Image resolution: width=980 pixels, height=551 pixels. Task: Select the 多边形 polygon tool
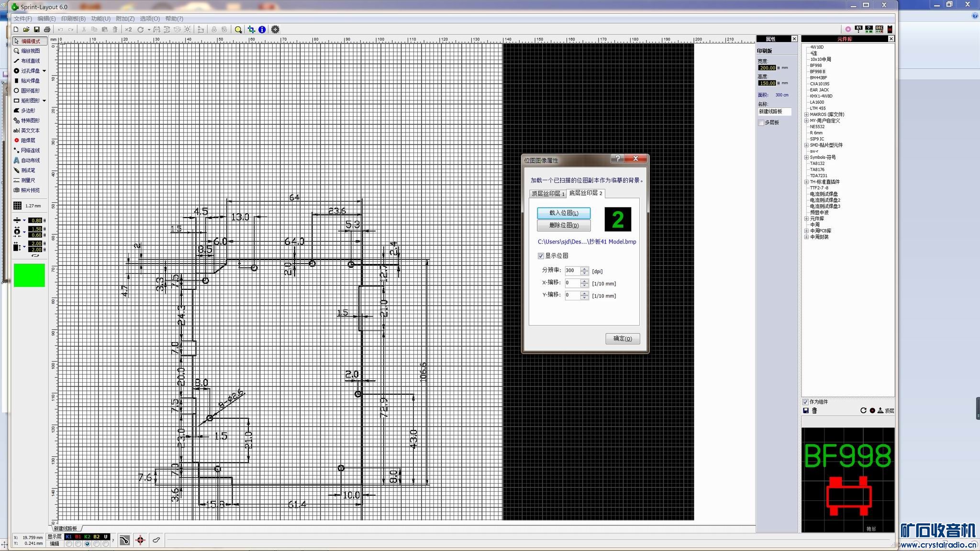pos(28,110)
